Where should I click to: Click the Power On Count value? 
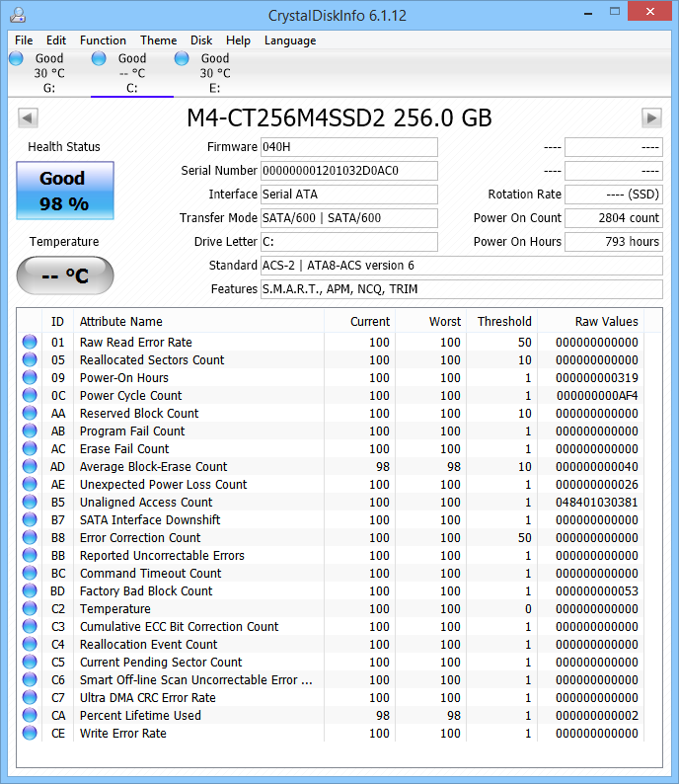[614, 218]
